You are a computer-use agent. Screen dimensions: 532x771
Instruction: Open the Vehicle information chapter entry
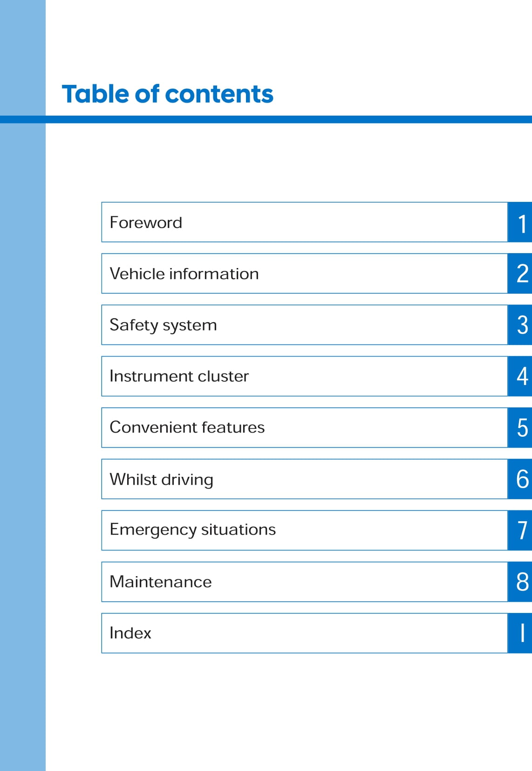click(x=304, y=274)
